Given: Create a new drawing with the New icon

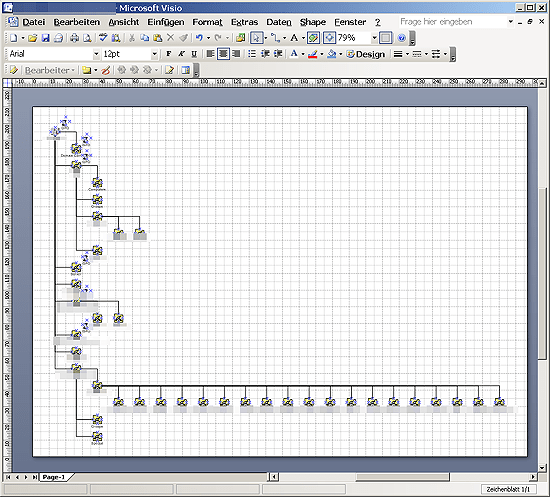Looking at the screenshot, I should tap(13, 38).
